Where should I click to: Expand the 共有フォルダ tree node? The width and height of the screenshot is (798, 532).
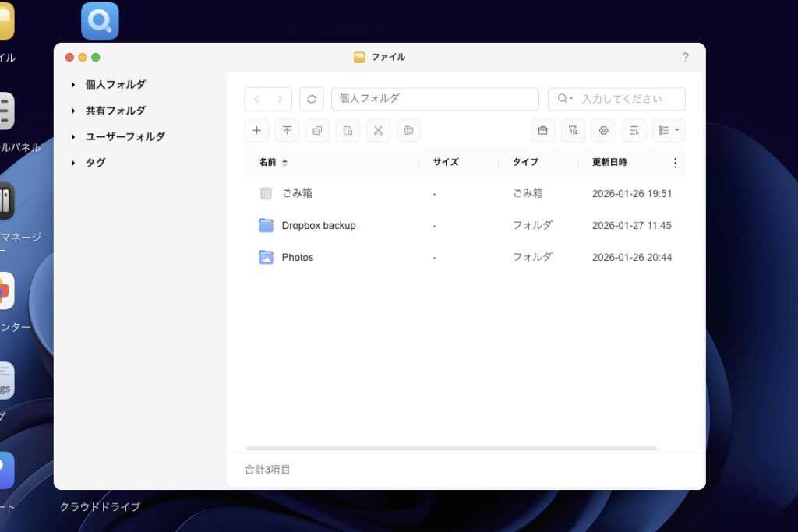pyautogui.click(x=73, y=111)
